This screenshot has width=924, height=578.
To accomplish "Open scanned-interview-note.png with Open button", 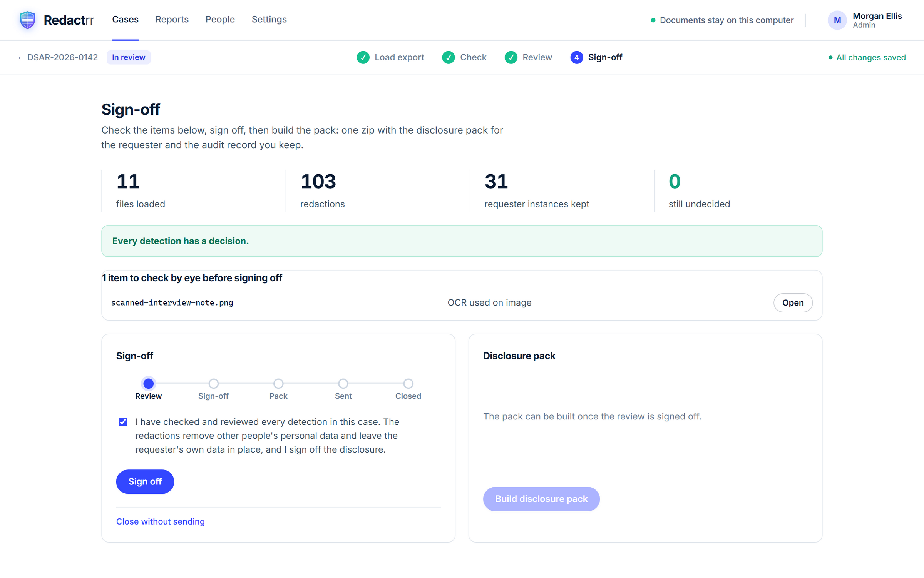I will 793,303.
